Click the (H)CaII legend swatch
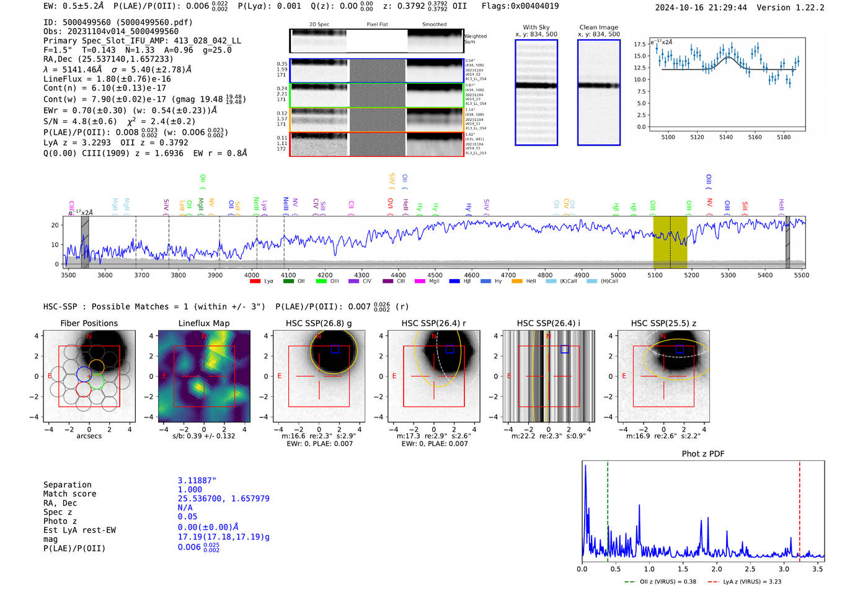Image resolution: width=868 pixels, height=591 pixels. point(591,281)
